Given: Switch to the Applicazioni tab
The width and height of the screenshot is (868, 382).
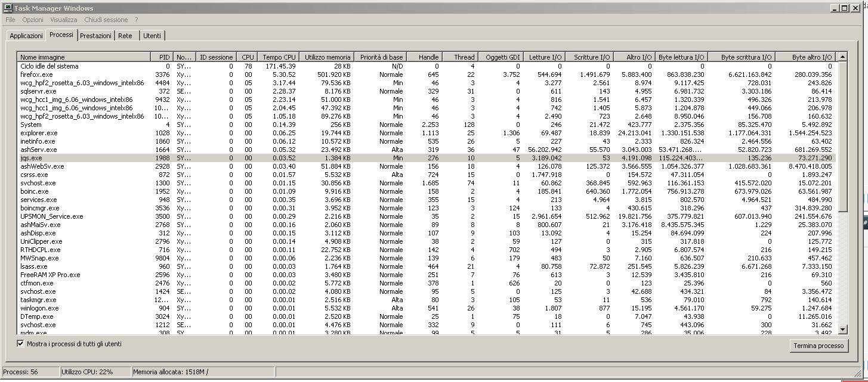Looking at the screenshot, I should [x=26, y=36].
